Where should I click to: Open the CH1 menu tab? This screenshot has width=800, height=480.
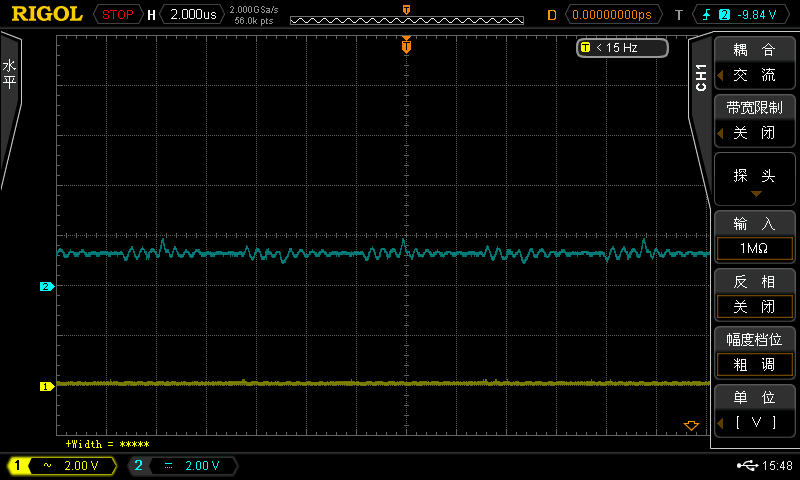click(x=701, y=78)
